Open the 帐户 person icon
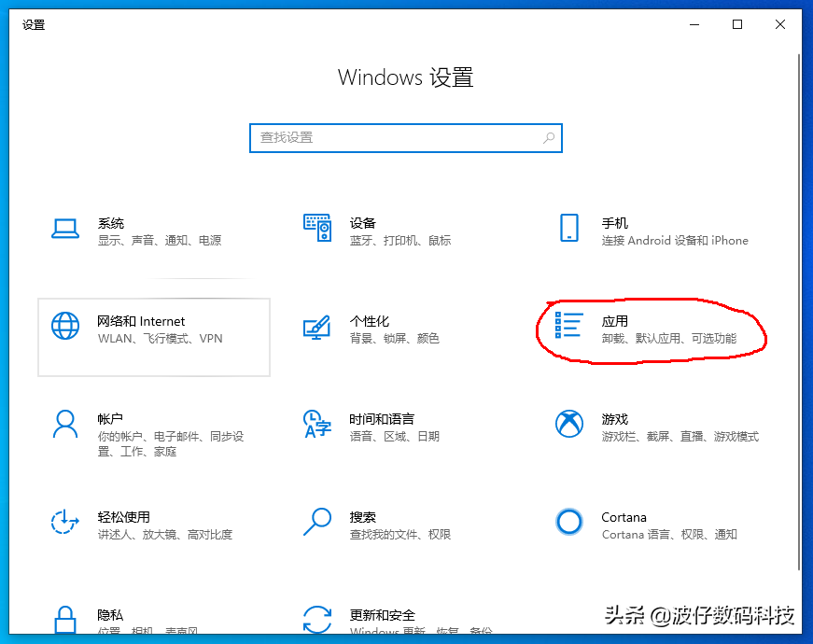Image resolution: width=813 pixels, height=644 pixels. 64,424
